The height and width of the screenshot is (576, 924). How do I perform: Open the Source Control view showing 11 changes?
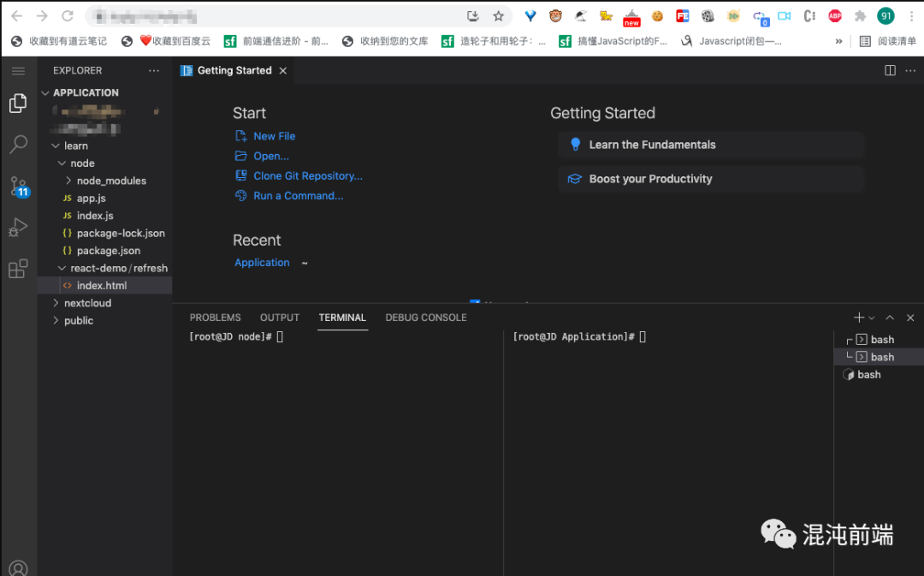pos(18,185)
